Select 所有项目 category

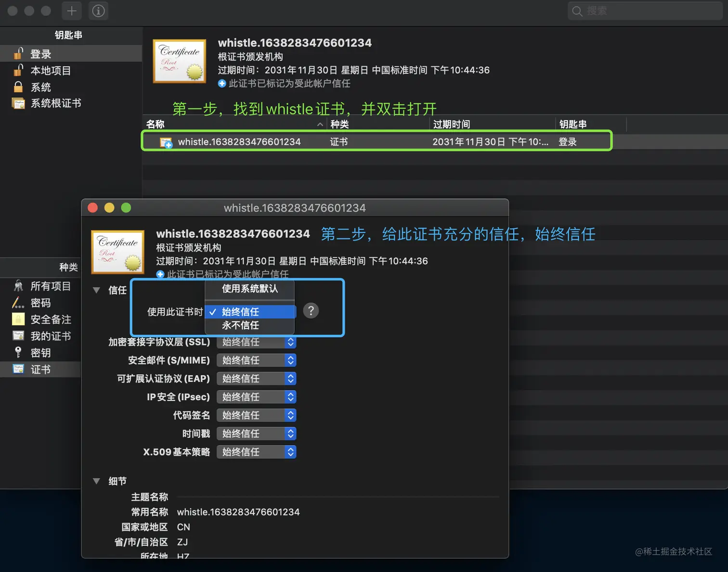[x=40, y=286]
